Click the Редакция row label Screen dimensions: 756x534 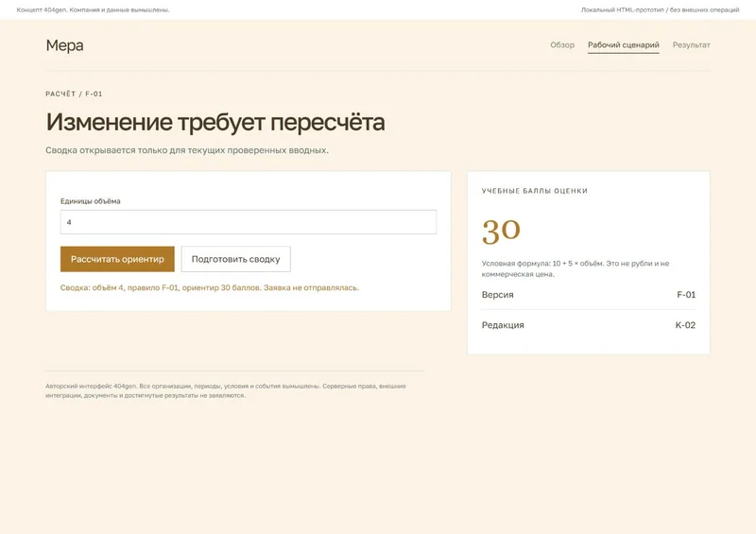coord(503,325)
